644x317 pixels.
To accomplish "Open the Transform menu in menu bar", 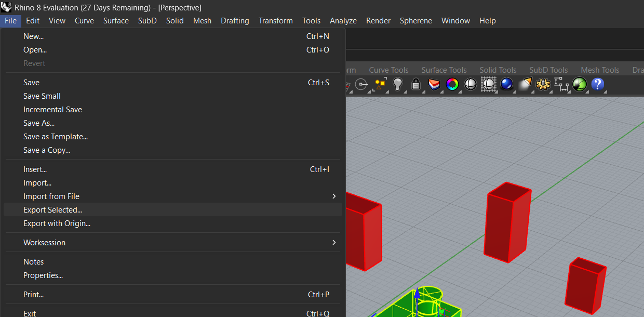I will click(276, 21).
